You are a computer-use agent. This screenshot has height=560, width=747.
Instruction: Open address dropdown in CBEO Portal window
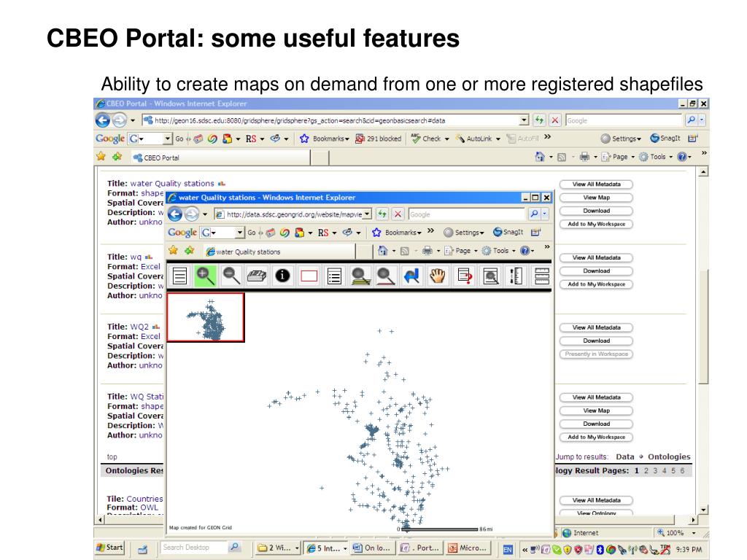pos(524,120)
